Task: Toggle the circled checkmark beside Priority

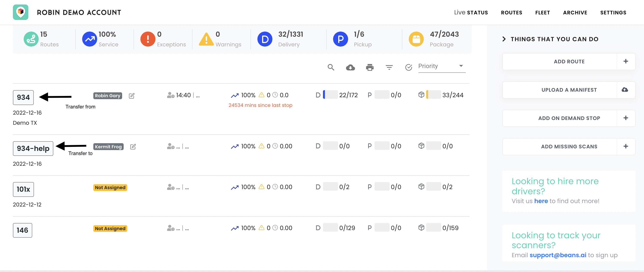Action: coord(409,67)
